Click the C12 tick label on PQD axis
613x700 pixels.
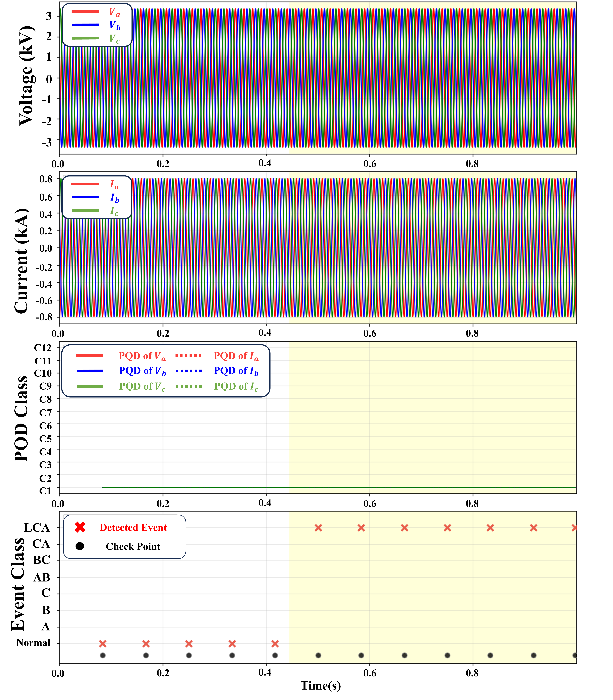pyautogui.click(x=43, y=348)
